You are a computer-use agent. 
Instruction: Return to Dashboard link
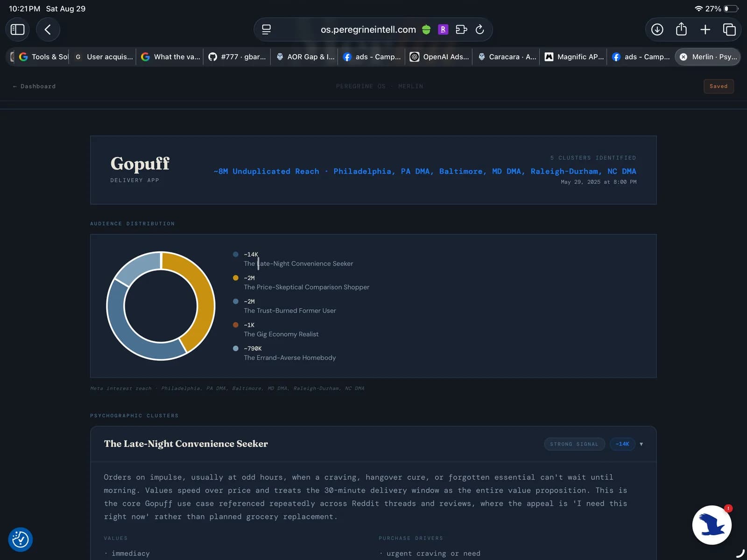click(x=34, y=86)
